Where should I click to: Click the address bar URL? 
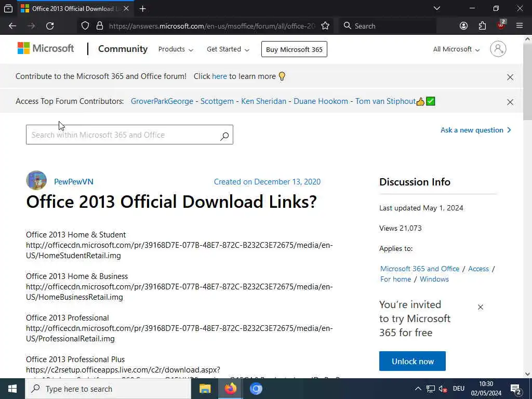212,26
